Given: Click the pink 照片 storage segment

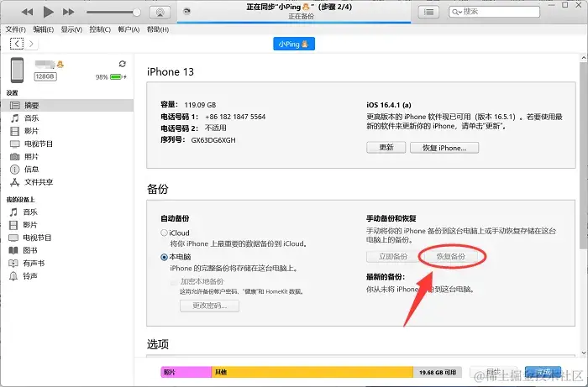Looking at the screenshot, I should [186, 372].
